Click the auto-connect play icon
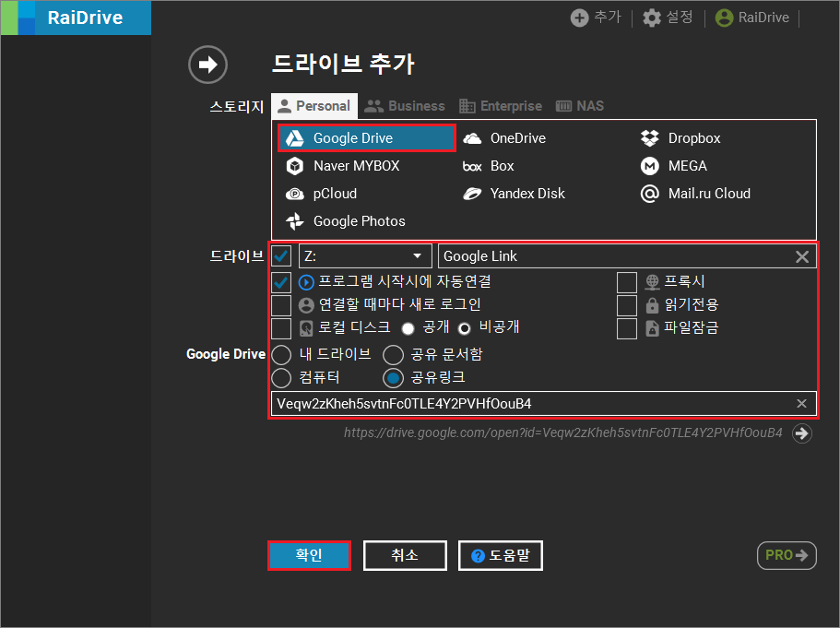The image size is (840, 628). coord(306,282)
